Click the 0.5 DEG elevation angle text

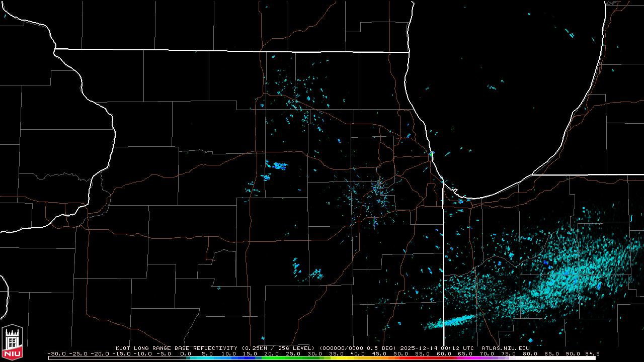[382, 348]
